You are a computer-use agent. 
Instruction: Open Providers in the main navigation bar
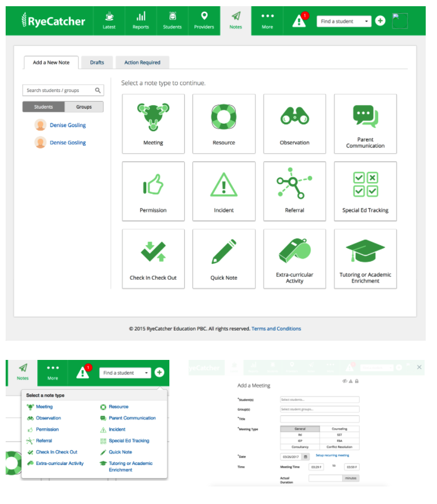(204, 21)
